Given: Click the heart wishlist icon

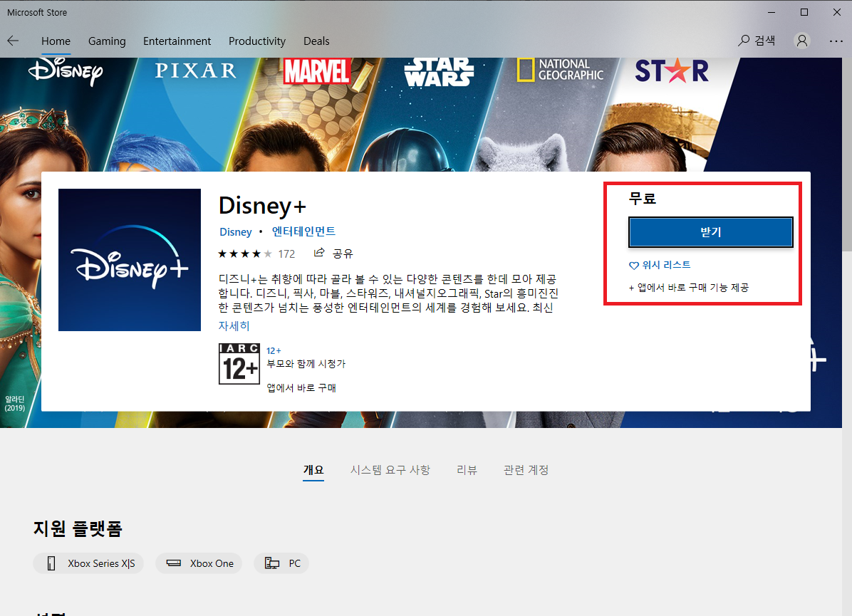Looking at the screenshot, I should pyautogui.click(x=633, y=266).
